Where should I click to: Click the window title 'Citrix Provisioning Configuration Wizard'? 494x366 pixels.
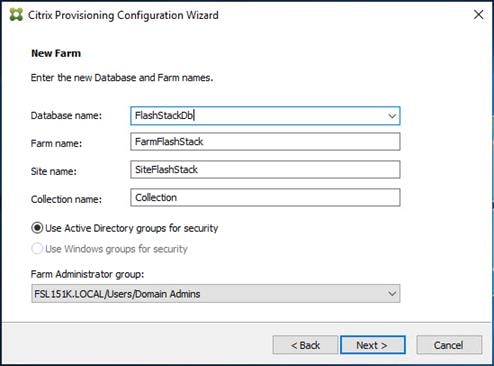coord(123,15)
